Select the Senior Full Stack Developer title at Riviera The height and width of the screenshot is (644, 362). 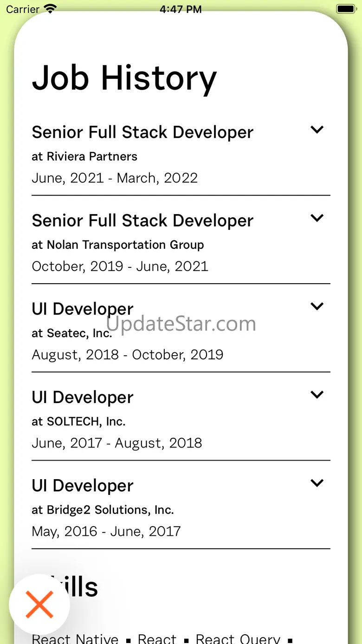[142, 132]
